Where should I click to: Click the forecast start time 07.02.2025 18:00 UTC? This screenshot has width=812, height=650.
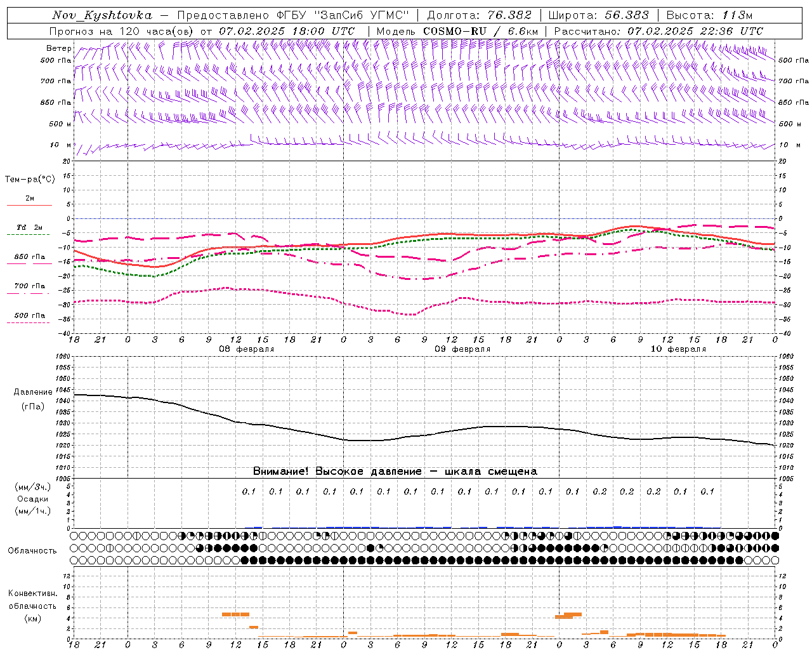point(287,30)
